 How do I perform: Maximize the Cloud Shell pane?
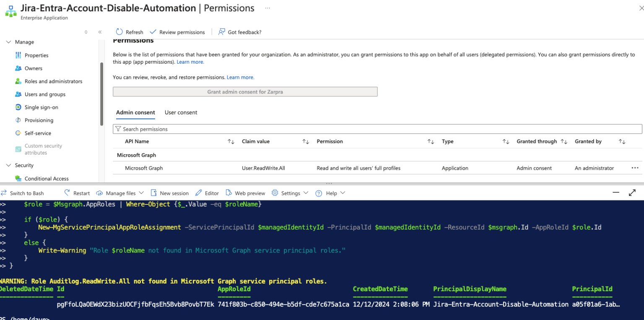pyautogui.click(x=632, y=193)
